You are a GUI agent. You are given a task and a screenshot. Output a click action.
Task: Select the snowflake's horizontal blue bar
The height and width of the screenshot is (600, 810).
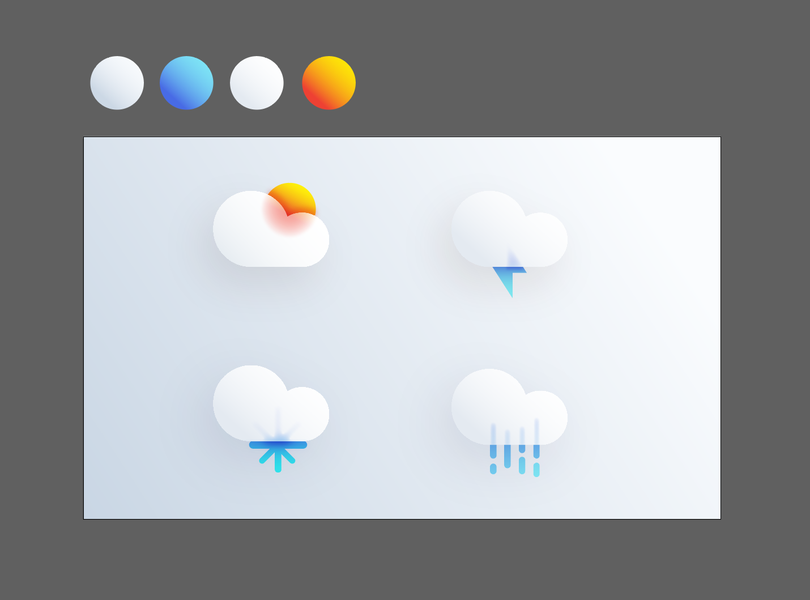coord(278,444)
